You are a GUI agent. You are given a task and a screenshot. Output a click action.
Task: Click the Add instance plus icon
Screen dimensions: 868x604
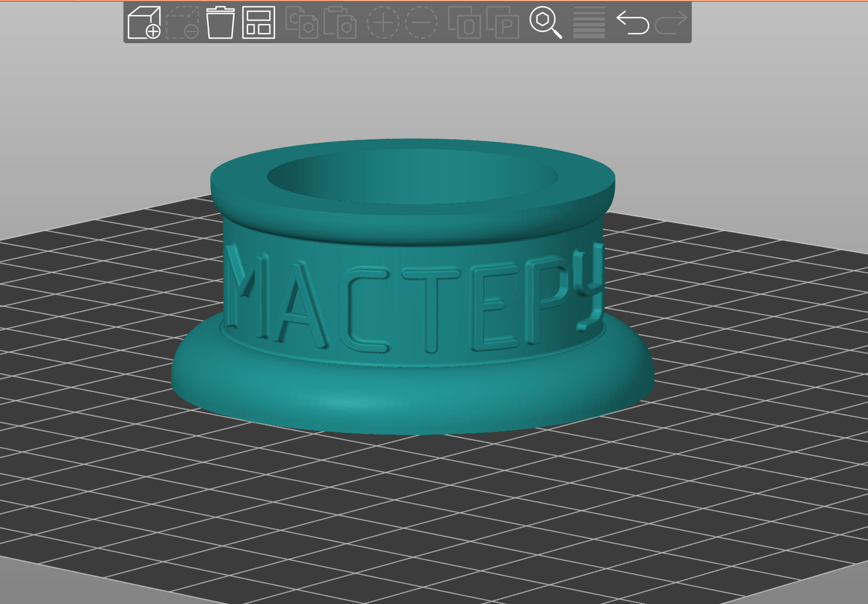[x=383, y=22]
